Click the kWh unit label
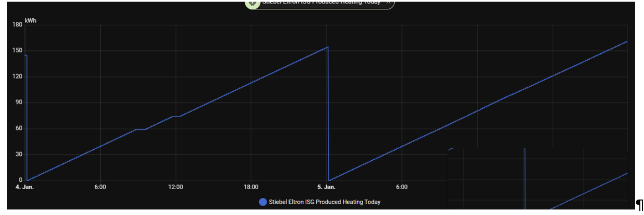The width and height of the screenshot is (644, 215). [x=30, y=20]
